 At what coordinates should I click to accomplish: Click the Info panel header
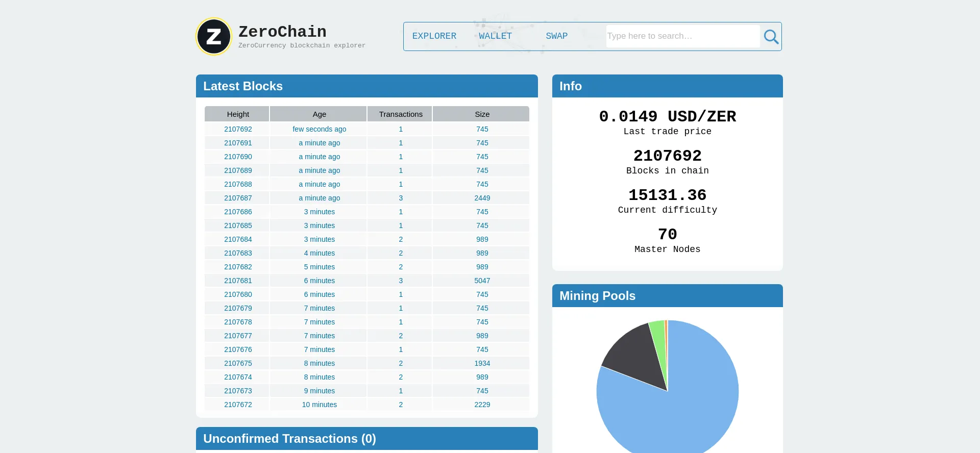(668, 86)
